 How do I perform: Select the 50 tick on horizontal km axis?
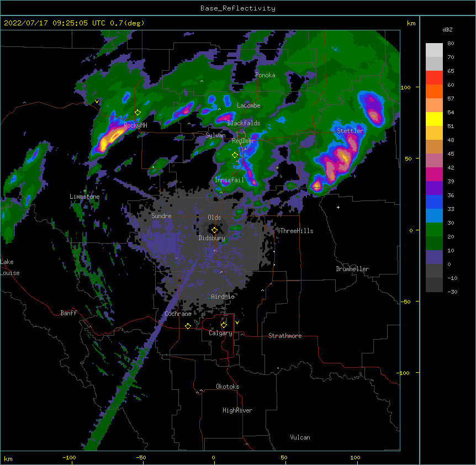pos(284,458)
